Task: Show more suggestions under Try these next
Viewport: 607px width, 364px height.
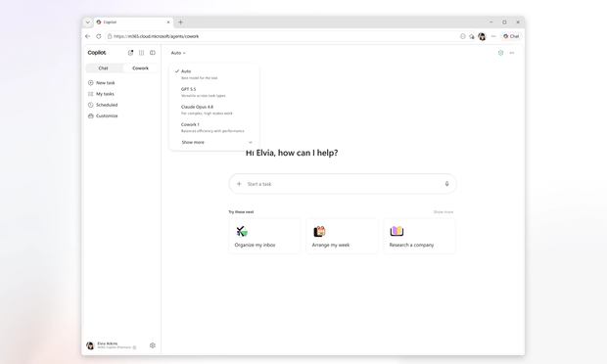Action: click(x=444, y=212)
